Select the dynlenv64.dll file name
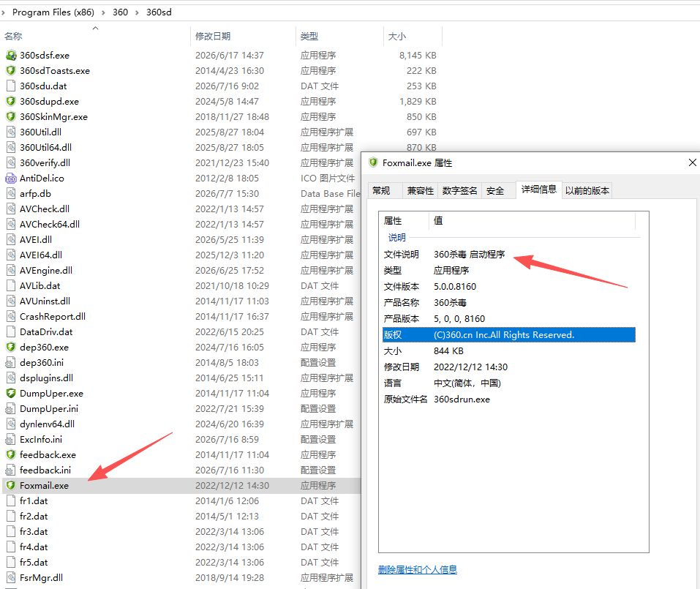 tap(47, 424)
